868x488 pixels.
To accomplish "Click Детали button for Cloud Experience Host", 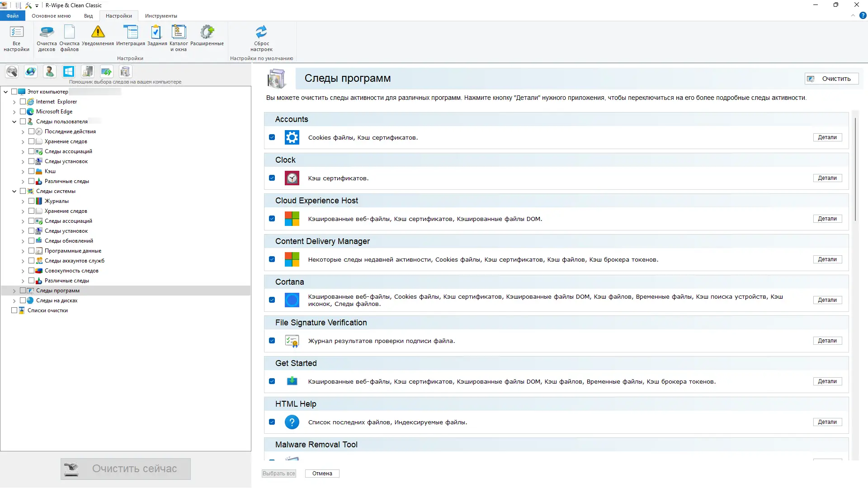I will pyautogui.click(x=827, y=219).
